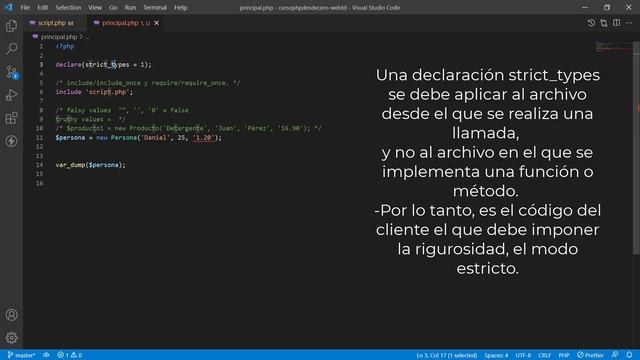Open the File menu
Viewport: 640px width, 360px height.
pos(25,7)
